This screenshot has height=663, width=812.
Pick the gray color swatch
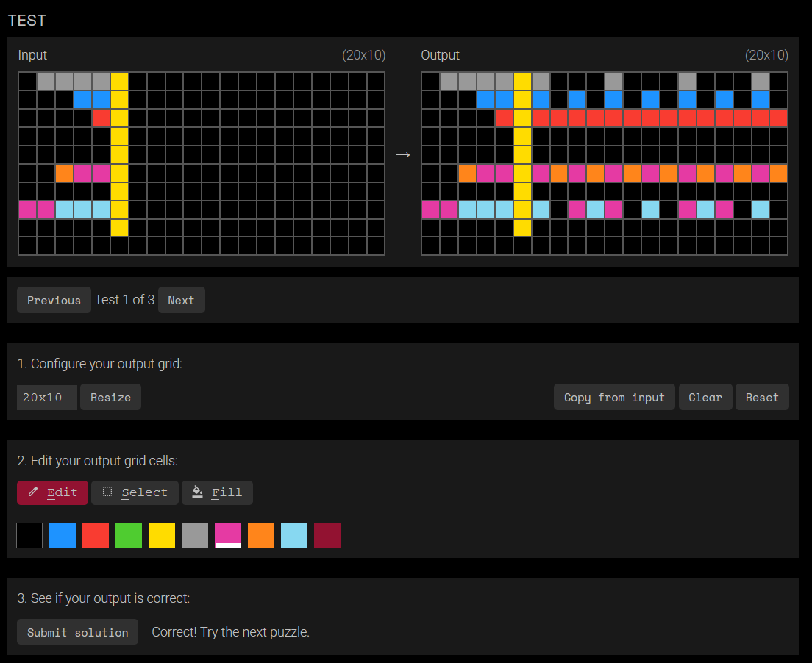tap(195, 535)
